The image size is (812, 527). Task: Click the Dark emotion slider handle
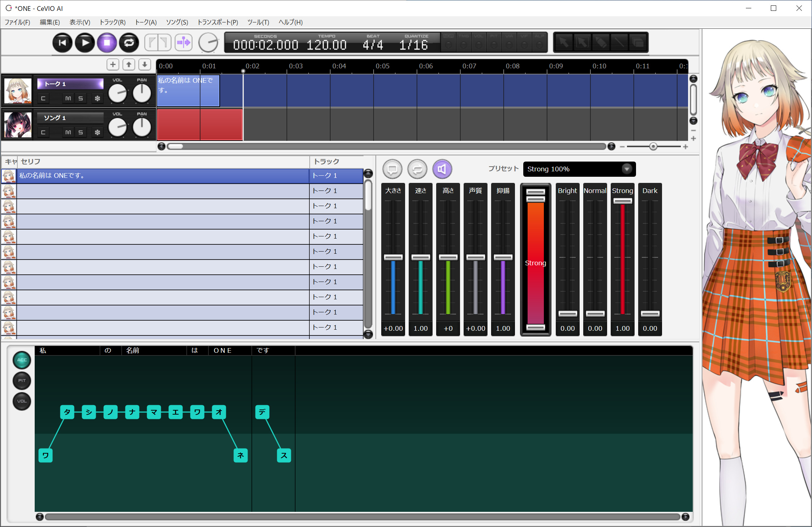650,314
